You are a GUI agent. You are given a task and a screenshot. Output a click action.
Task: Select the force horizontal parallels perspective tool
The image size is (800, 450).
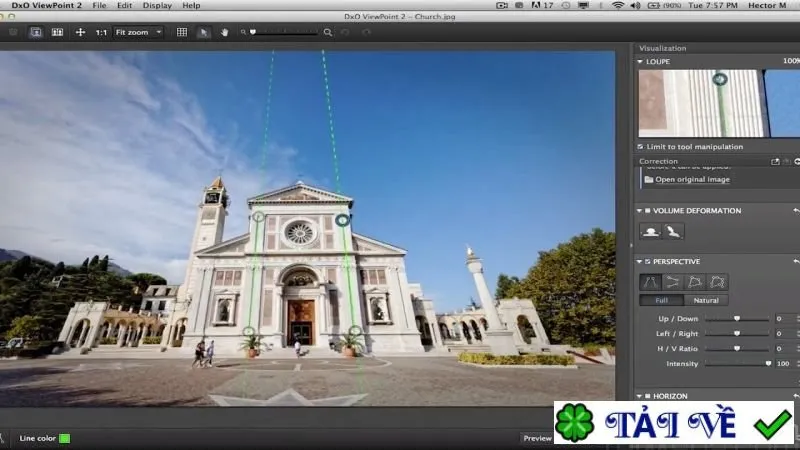(672, 282)
